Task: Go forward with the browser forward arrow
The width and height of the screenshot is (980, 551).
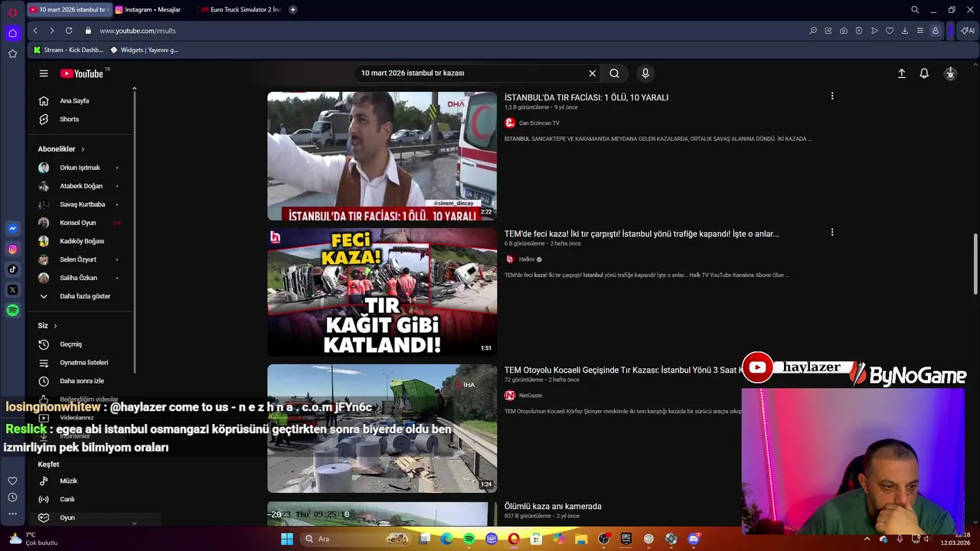Action: 52,31
